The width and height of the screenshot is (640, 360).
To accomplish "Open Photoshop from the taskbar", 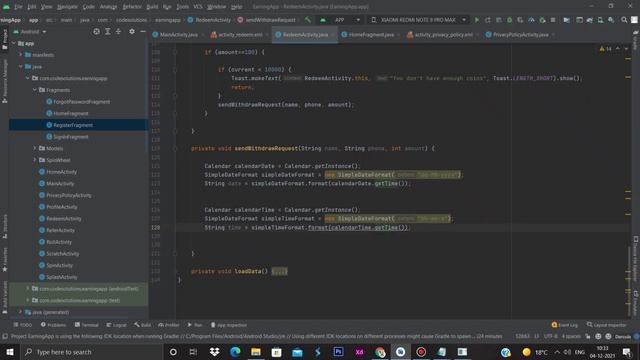I will point(338,352).
